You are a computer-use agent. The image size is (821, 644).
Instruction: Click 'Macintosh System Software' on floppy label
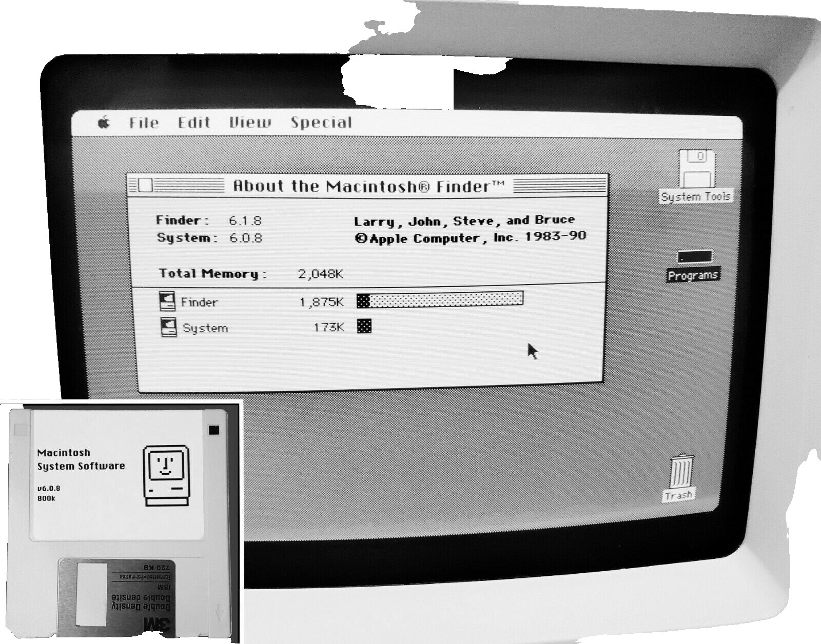(x=81, y=459)
